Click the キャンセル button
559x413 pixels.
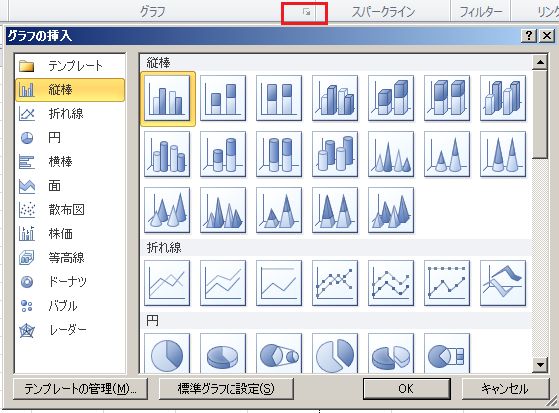505,389
